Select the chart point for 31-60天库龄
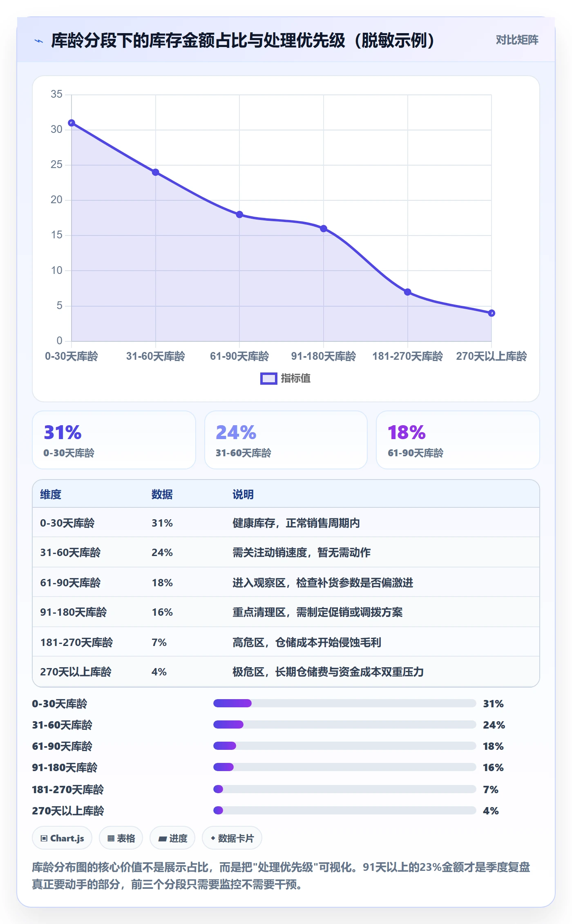 [156, 172]
